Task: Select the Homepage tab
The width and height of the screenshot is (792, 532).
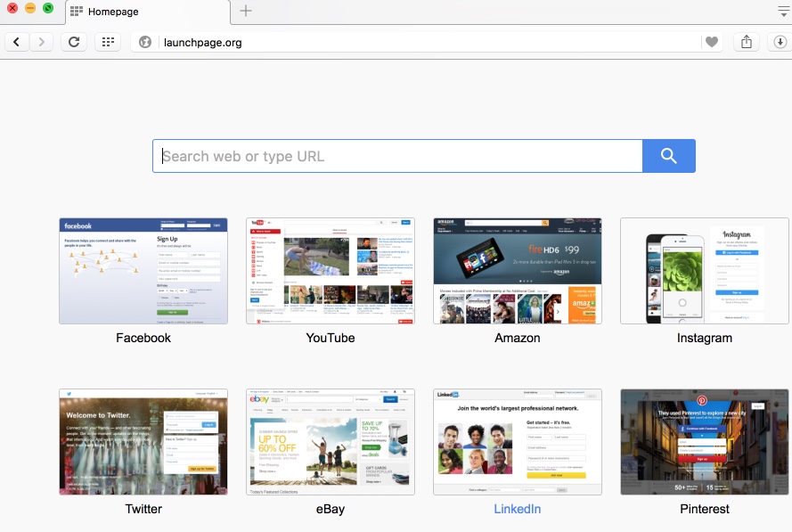Action: [x=147, y=12]
